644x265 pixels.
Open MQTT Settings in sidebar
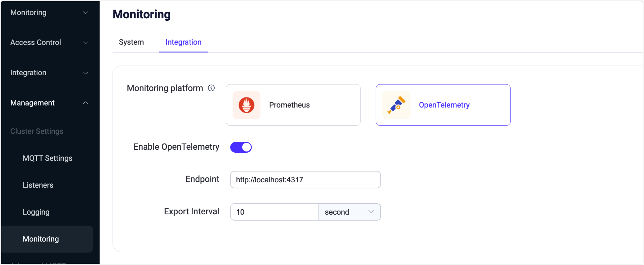(x=47, y=158)
